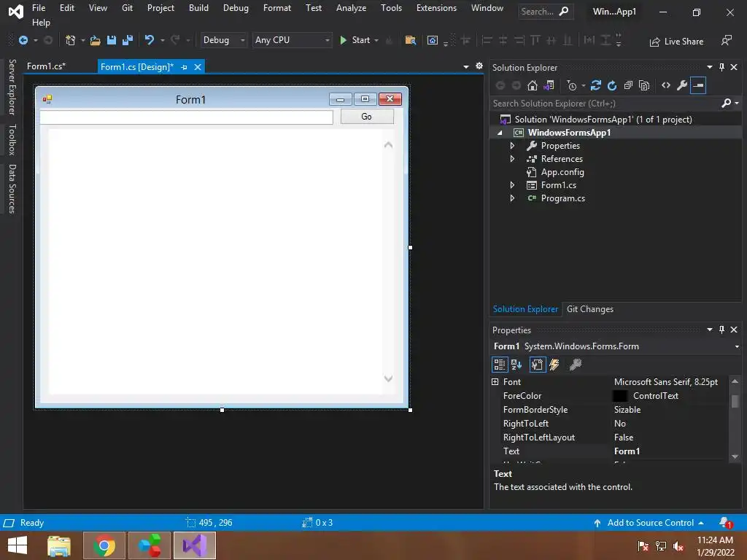Click the Send Feedback icon
This screenshot has height=560, width=747.
(x=726, y=41)
